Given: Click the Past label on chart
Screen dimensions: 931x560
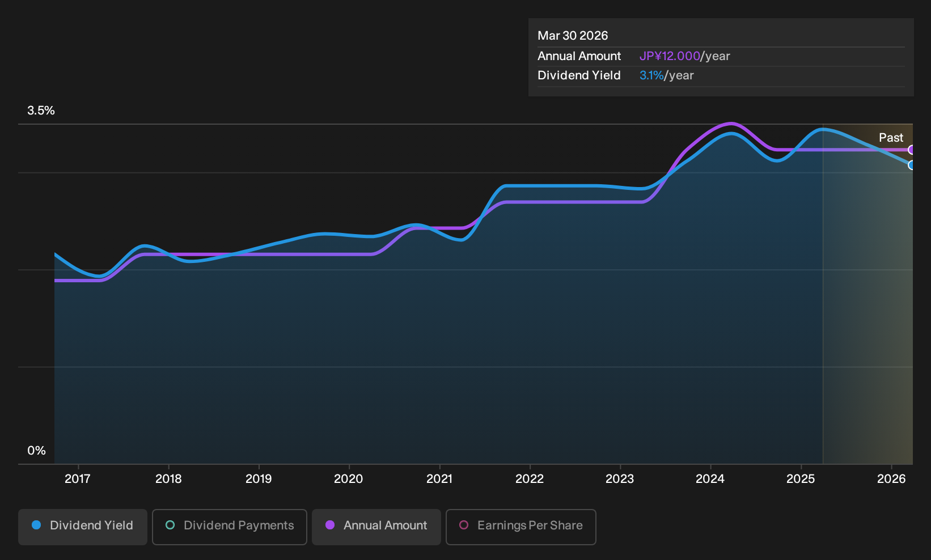Looking at the screenshot, I should [891, 138].
